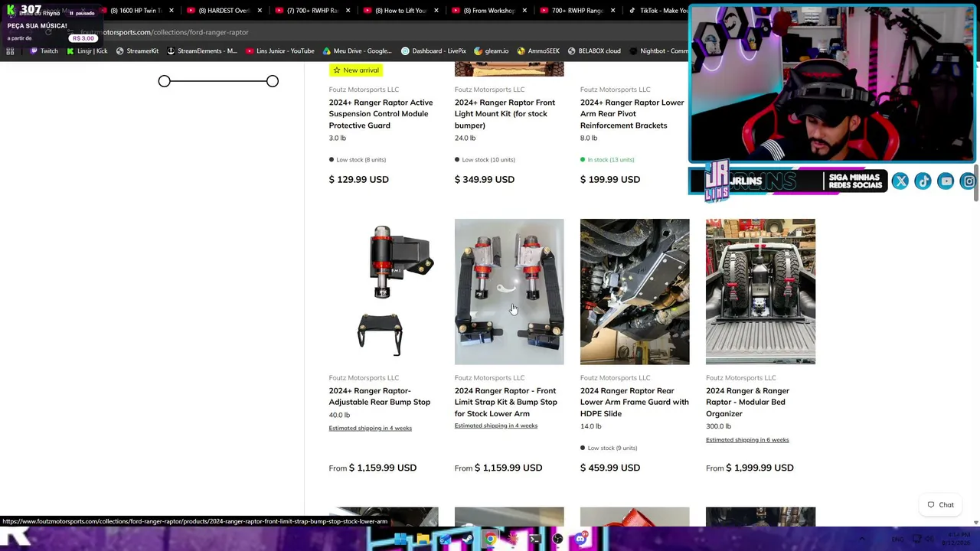Viewport: 980px width, 551px height.
Task: Click the 'New arrival' badge
Action: (x=357, y=70)
